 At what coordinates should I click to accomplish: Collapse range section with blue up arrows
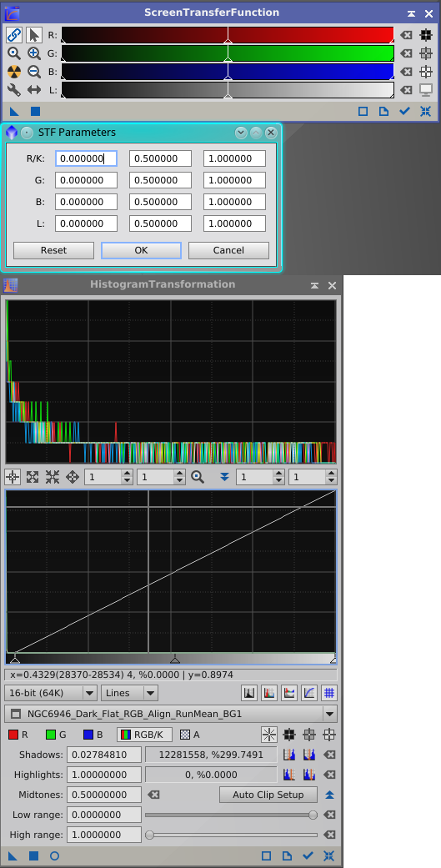(330, 795)
